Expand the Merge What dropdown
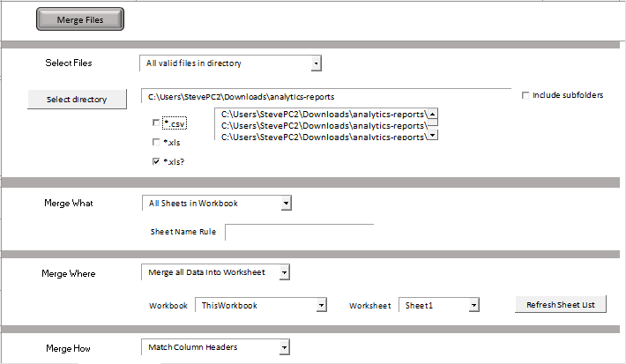 (x=286, y=204)
